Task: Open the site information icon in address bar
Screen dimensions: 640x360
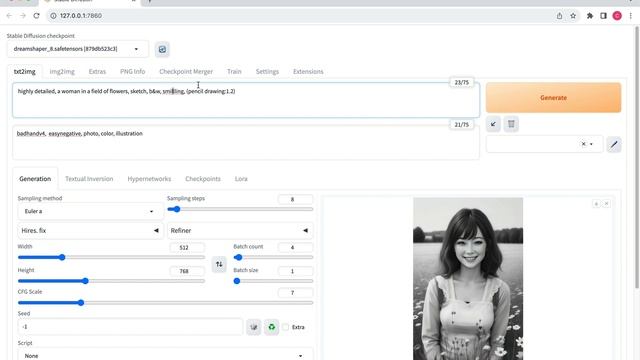Action: 53,16
